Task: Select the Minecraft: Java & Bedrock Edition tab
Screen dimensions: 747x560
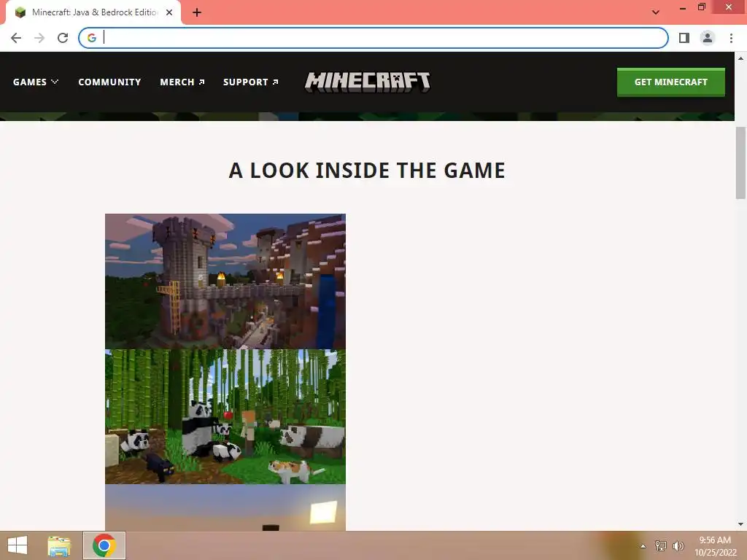Action: point(94,12)
